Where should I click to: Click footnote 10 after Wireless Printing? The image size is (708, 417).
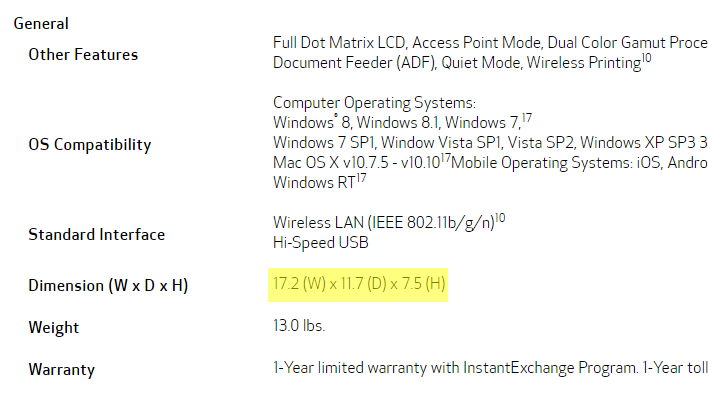(x=647, y=58)
